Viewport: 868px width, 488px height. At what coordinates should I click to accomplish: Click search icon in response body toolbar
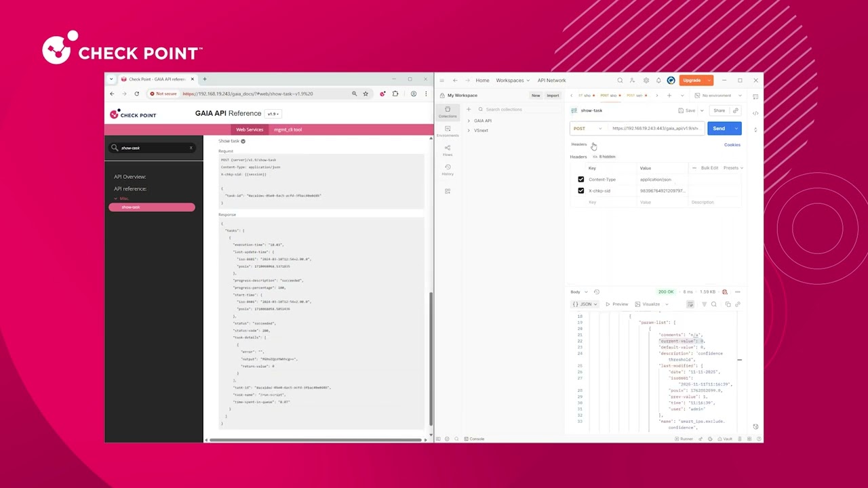(x=713, y=304)
